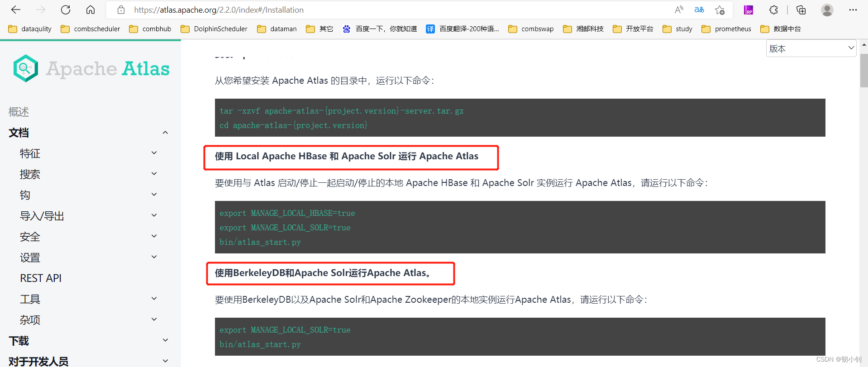Select the 工具 sidebar menu label
The image size is (868, 367).
point(30,299)
